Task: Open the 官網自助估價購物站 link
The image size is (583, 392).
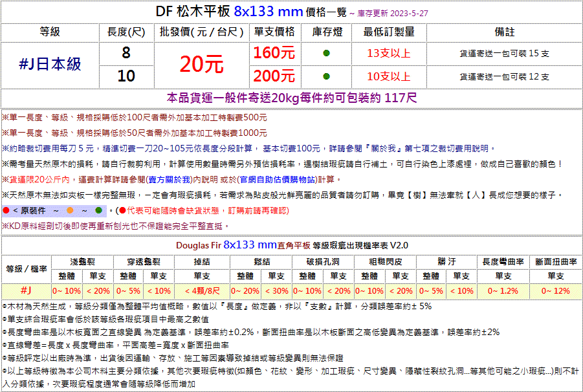Action: 278,179
